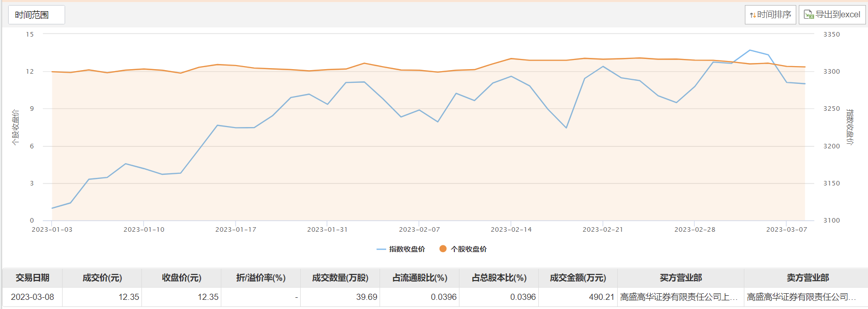Click the 成交价(元) column header
The height and width of the screenshot is (309, 868).
pyautogui.click(x=102, y=278)
